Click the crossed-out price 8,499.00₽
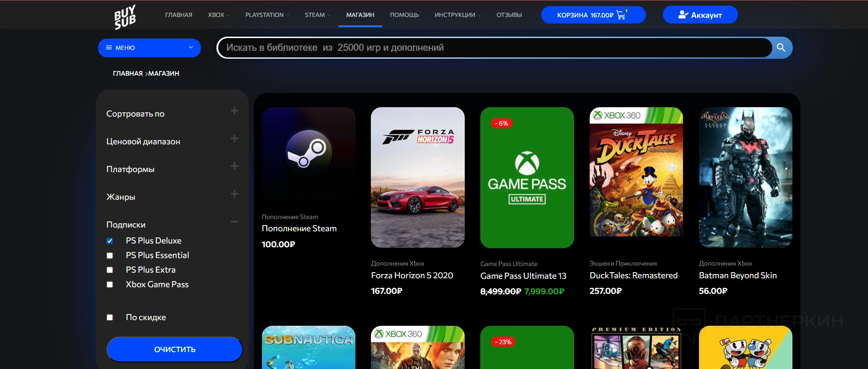 pos(501,291)
